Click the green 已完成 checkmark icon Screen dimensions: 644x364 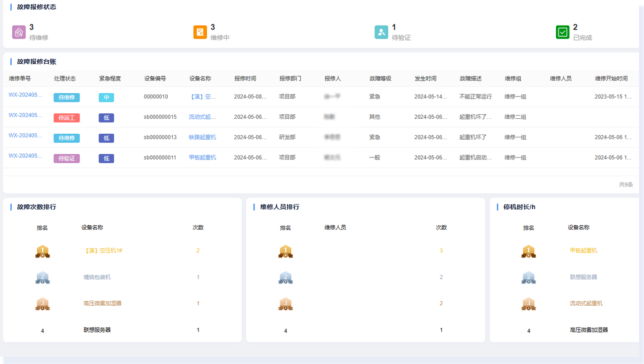pyautogui.click(x=563, y=32)
